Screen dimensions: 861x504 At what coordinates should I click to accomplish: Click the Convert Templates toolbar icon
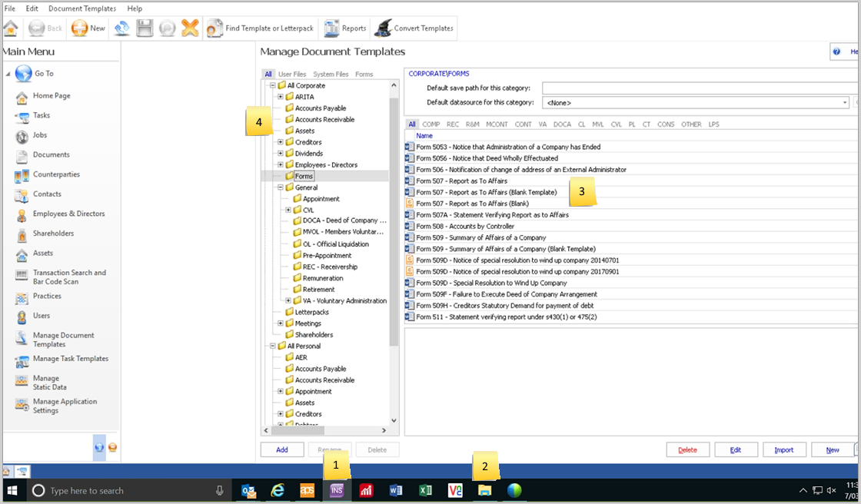pos(415,28)
